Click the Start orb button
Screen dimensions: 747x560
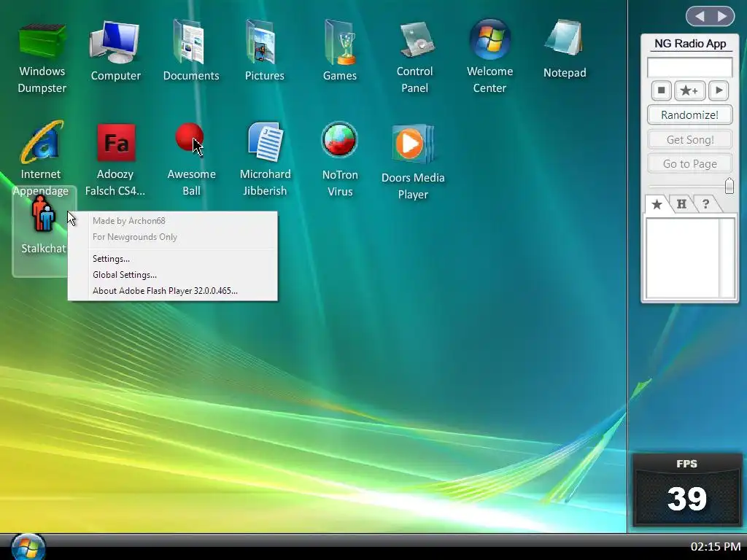28,547
